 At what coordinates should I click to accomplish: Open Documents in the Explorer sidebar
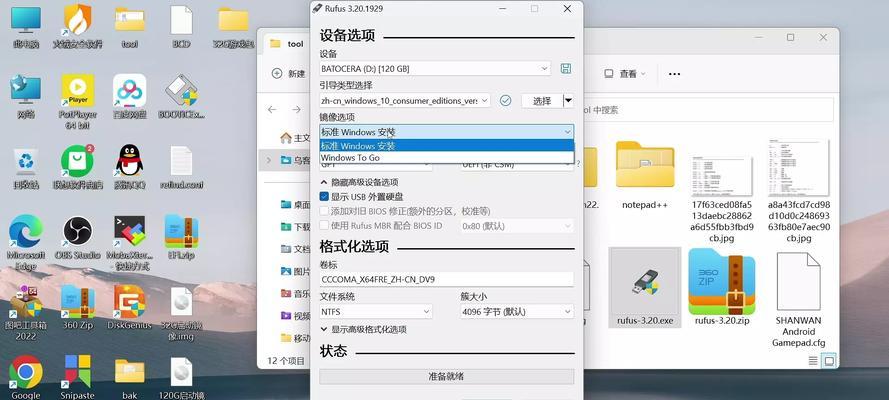pyautogui.click(x=295, y=249)
